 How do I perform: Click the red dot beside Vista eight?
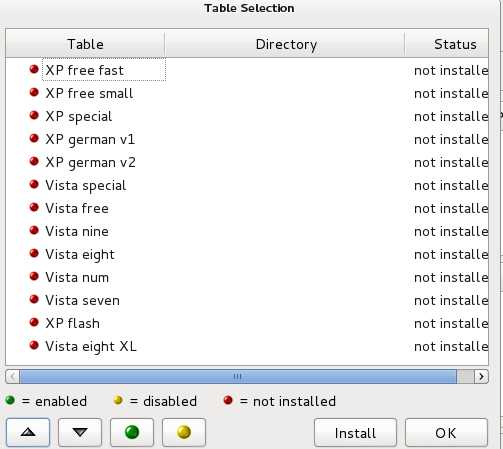coord(34,253)
